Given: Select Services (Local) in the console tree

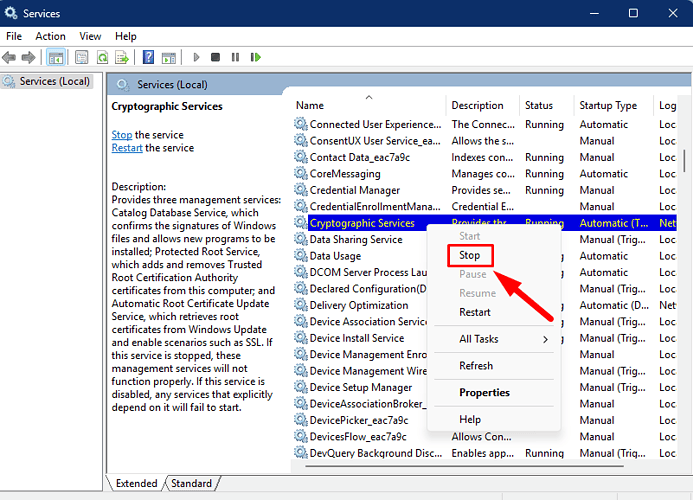Looking at the screenshot, I should [x=47, y=81].
